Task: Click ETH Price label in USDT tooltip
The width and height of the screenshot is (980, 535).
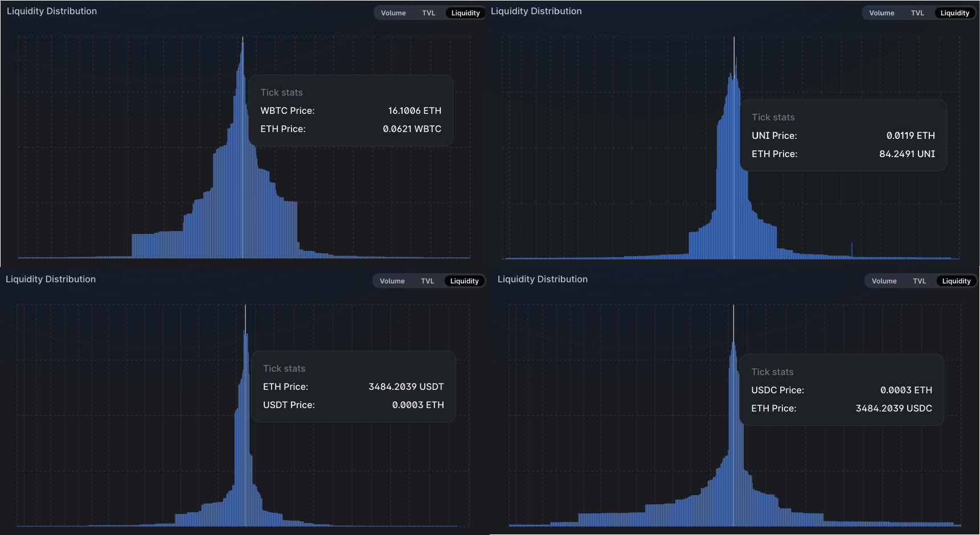Action: (286, 386)
